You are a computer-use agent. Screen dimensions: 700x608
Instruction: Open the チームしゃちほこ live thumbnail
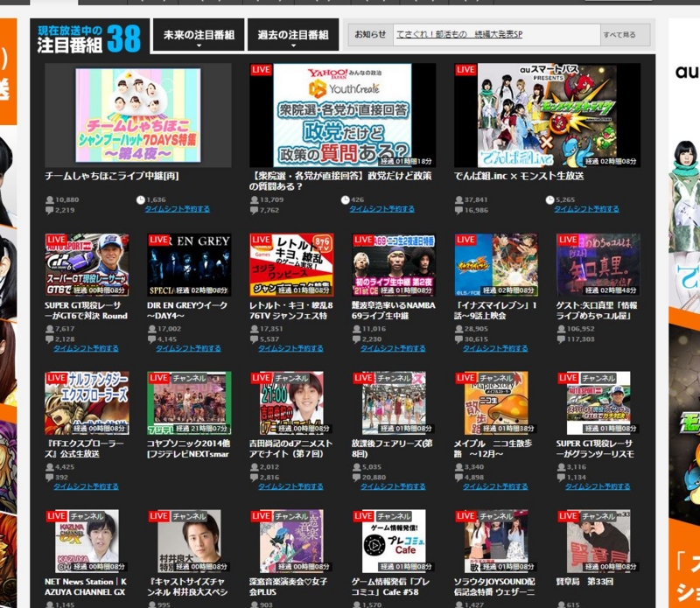138,115
